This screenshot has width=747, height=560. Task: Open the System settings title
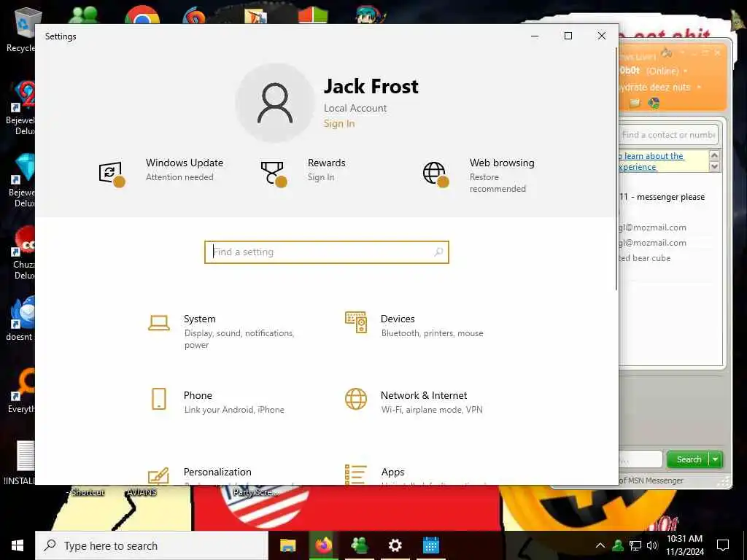tap(200, 319)
